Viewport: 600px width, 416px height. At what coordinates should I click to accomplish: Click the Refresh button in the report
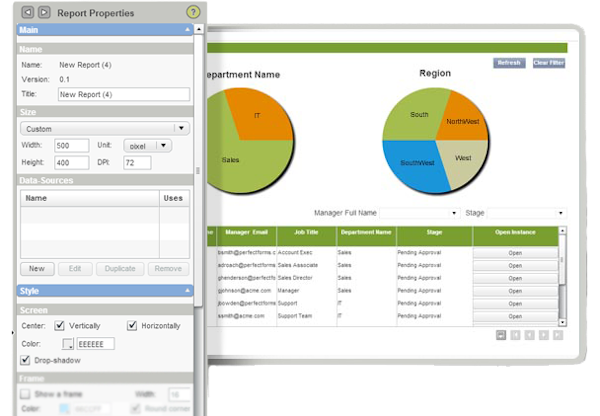pos(509,63)
